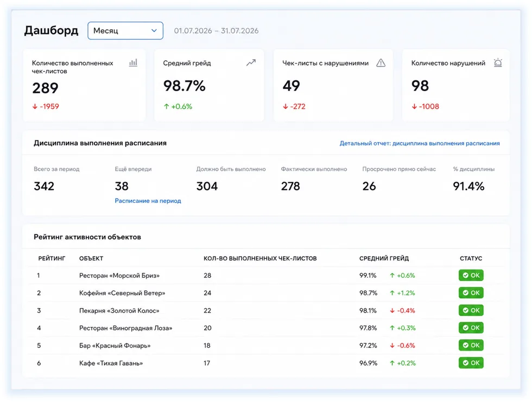
Task: Click the Всего за период value 342
Action: [x=44, y=186]
